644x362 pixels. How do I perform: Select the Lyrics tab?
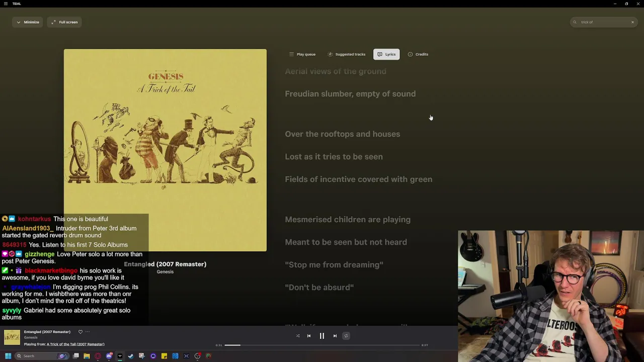386,54
